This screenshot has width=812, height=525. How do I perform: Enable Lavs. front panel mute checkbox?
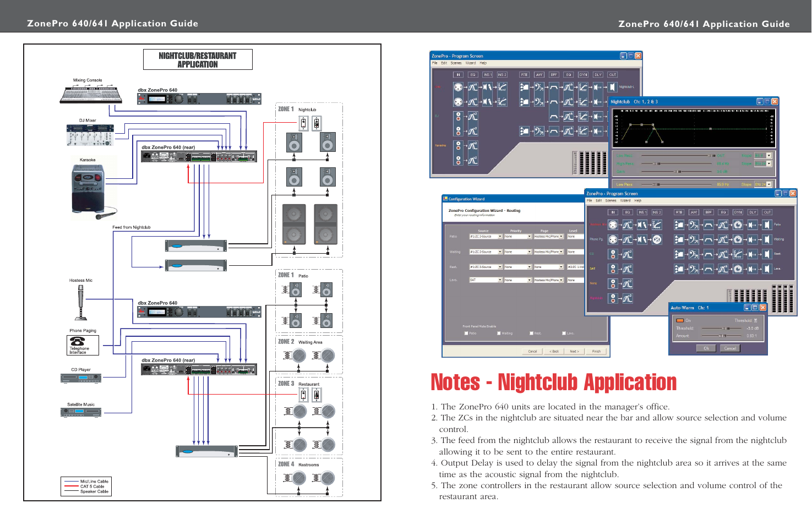564,333
